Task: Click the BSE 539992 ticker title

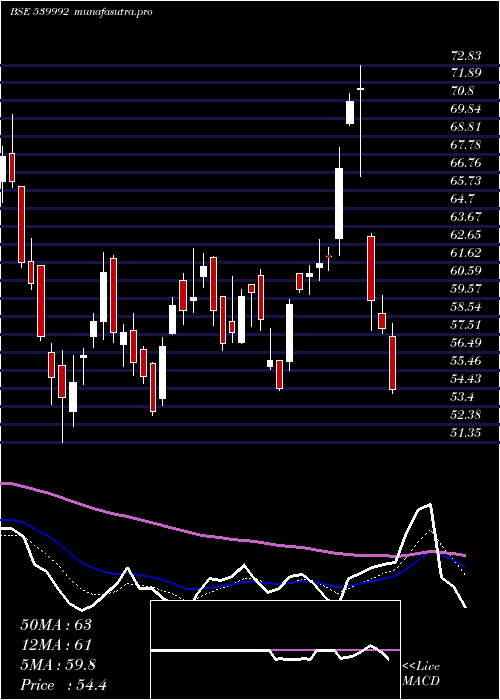Action: tap(39, 12)
